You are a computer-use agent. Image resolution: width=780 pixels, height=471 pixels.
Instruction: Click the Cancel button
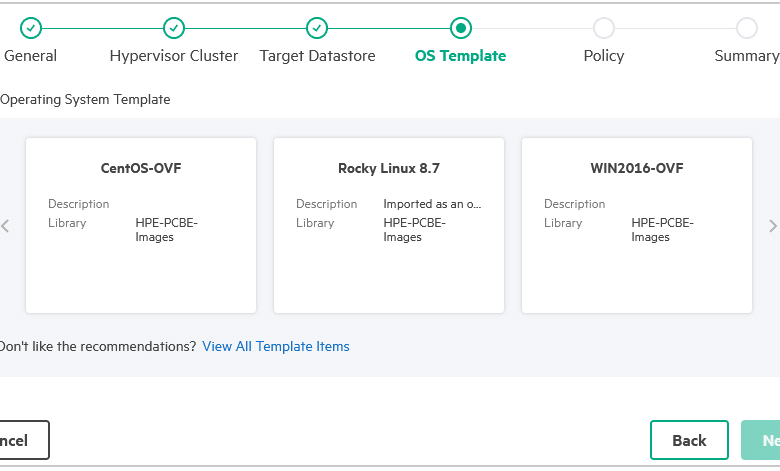click(x=24, y=440)
